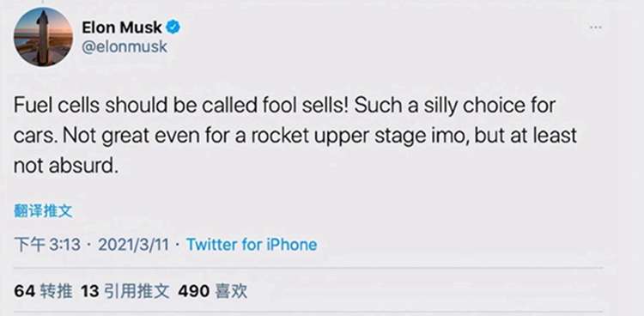Screen dimensions: 644x316
Task: Click the 翻译推文 translate tweet link
Action: click(43, 211)
